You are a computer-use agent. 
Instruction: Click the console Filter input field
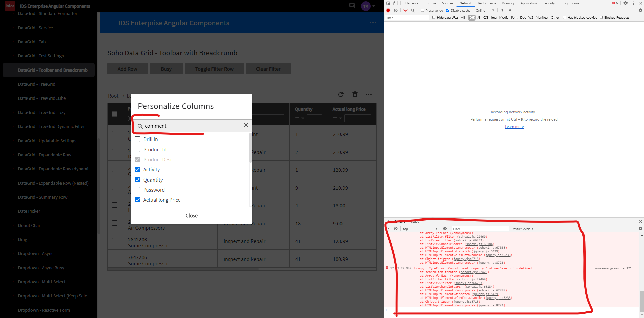[x=480, y=229]
